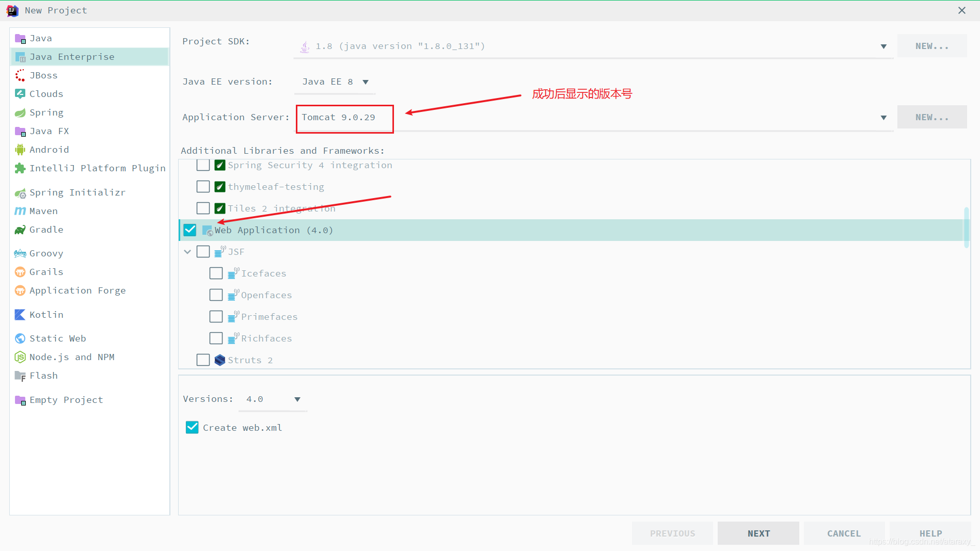Check the Primefaces checkbox

click(x=216, y=317)
